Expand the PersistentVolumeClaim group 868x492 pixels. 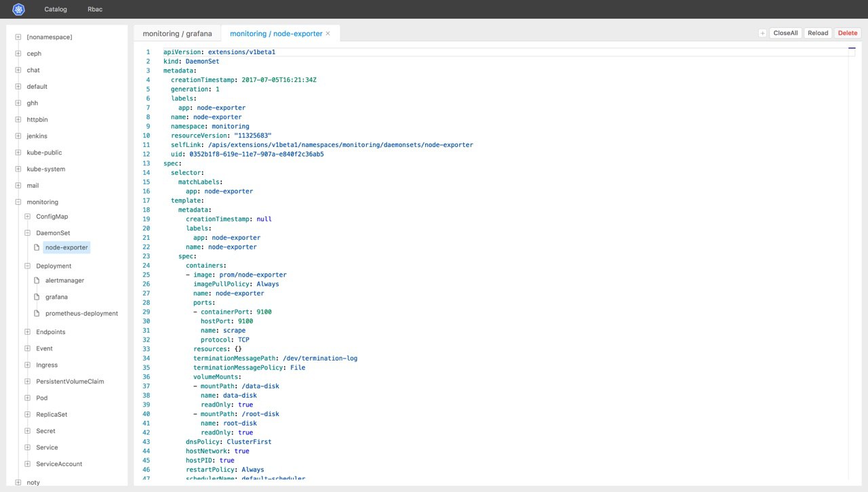pyautogui.click(x=28, y=382)
